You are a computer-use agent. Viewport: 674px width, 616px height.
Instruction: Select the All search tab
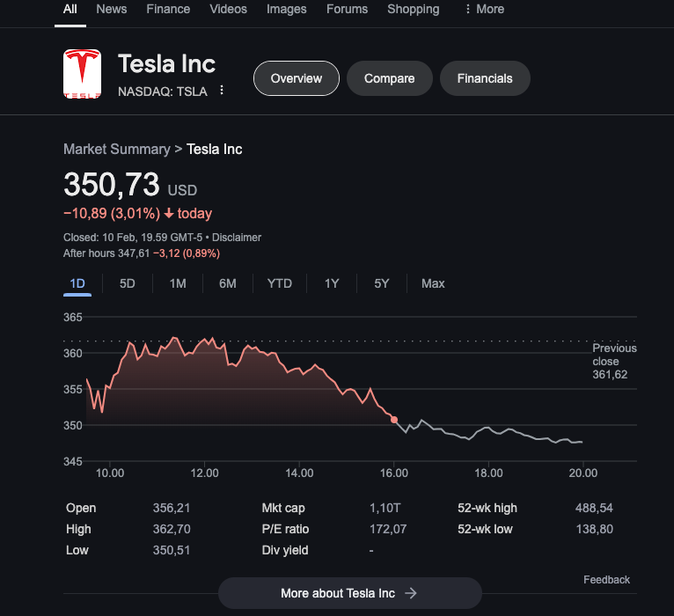pos(70,9)
